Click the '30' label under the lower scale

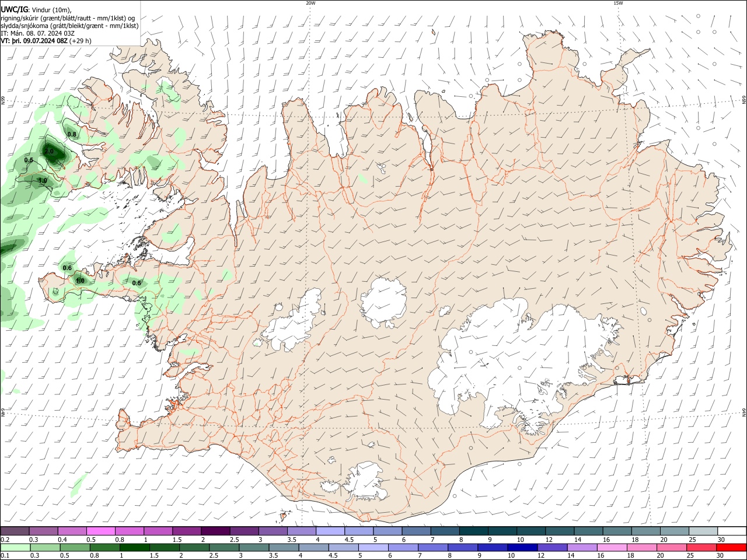pos(721,556)
